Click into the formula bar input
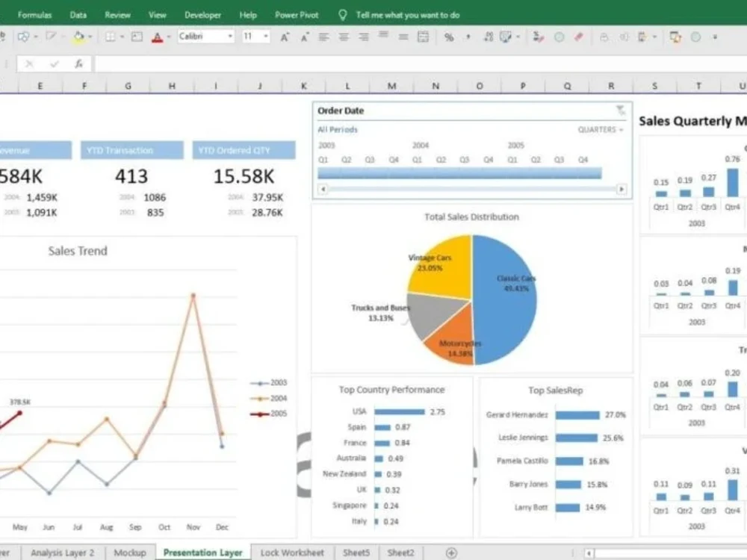This screenshot has height=560, width=747. click(x=421, y=63)
